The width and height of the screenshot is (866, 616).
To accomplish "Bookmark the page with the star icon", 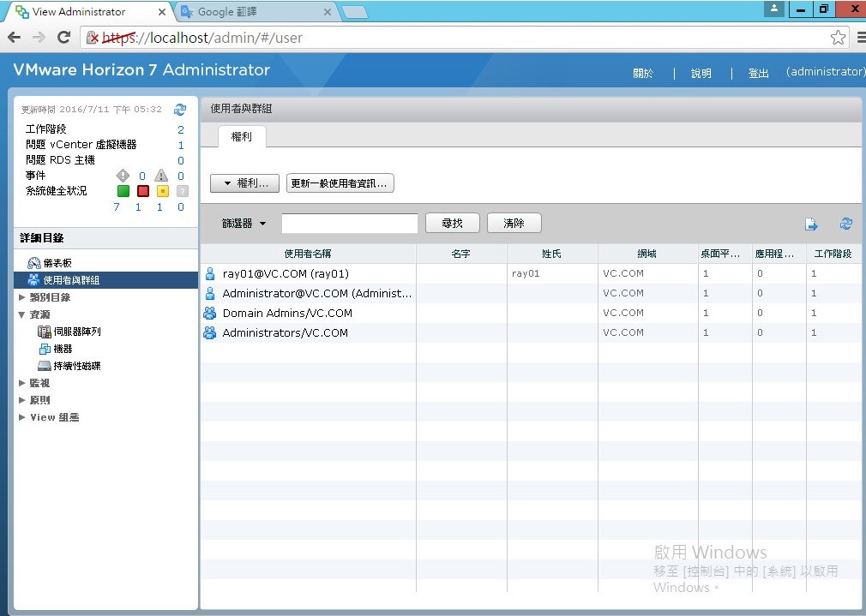I will click(x=838, y=38).
